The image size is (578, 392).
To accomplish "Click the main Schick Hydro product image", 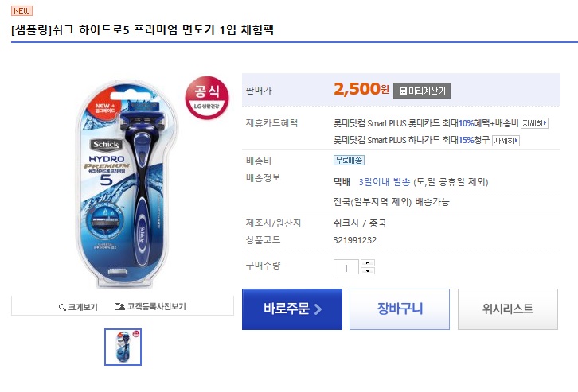I will [x=123, y=184].
